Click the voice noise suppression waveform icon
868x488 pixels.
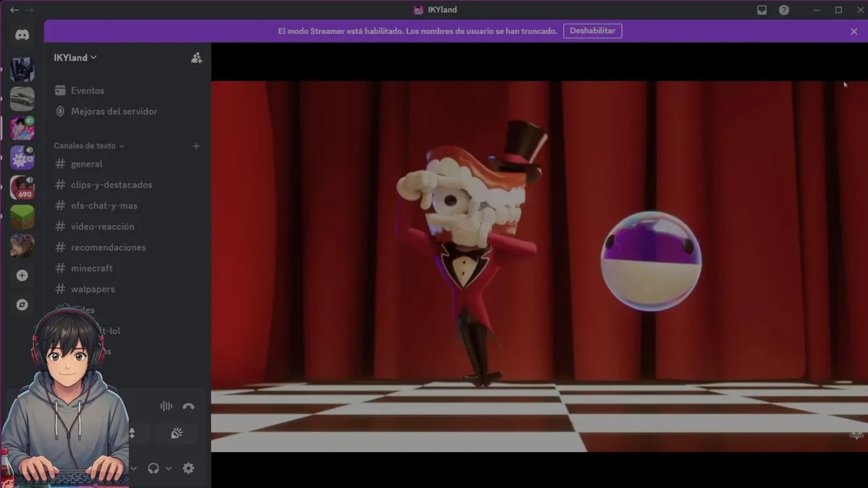click(166, 407)
